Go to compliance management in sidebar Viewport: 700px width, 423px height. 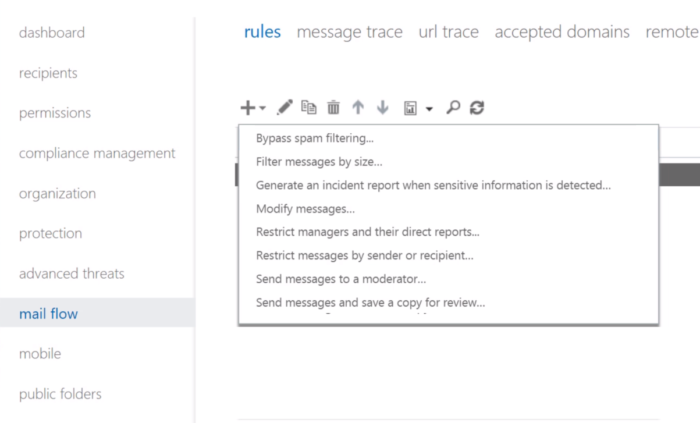pyautogui.click(x=97, y=153)
